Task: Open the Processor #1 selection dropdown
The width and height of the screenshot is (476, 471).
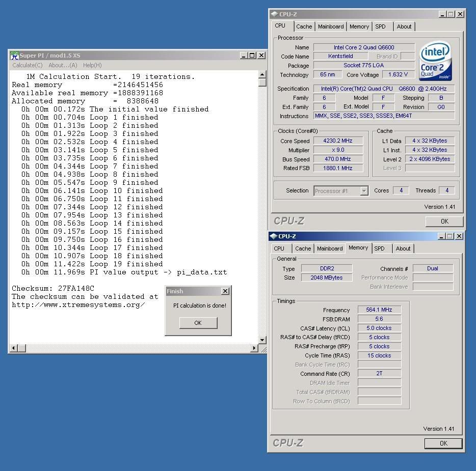Action: pos(364,191)
